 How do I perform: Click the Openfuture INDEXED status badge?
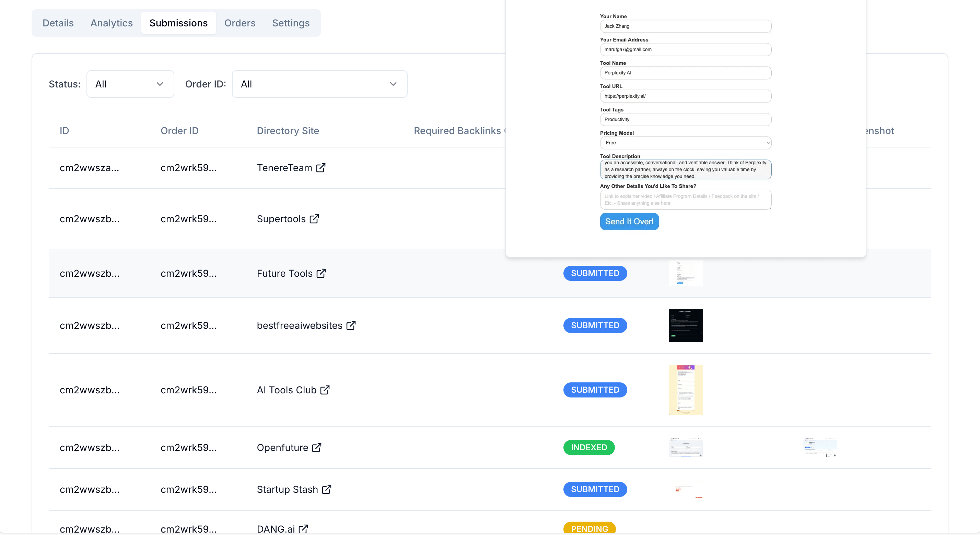coord(588,447)
